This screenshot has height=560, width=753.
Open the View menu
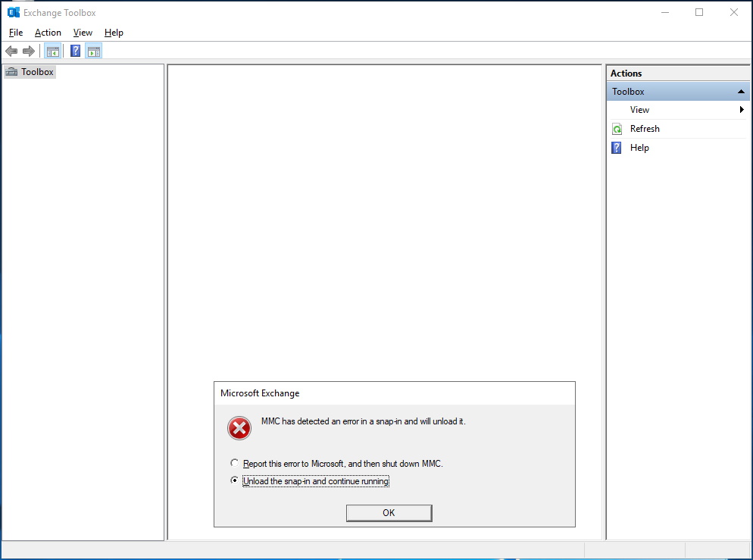(83, 33)
